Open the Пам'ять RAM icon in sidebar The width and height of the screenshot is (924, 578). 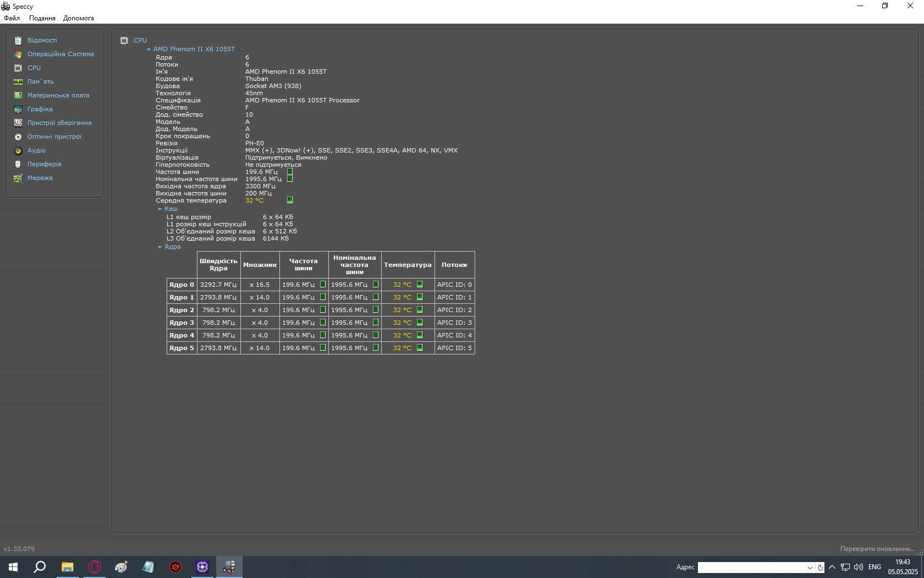(x=18, y=81)
